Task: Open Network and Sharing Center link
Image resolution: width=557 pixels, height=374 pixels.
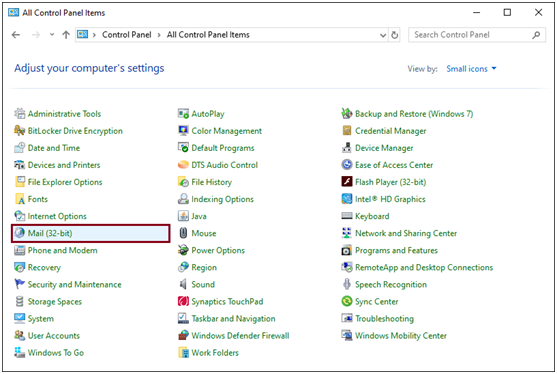Action: pyautogui.click(x=406, y=233)
